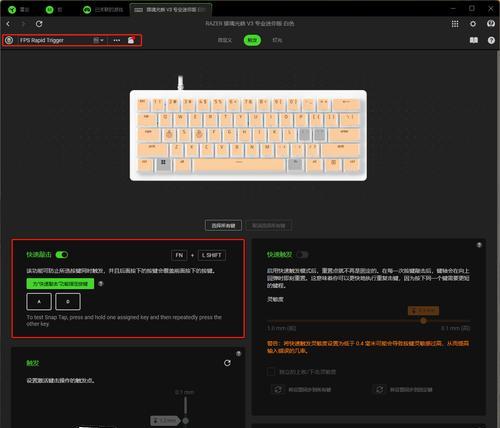Refresh the device page
500x428 pixels.
39,24
